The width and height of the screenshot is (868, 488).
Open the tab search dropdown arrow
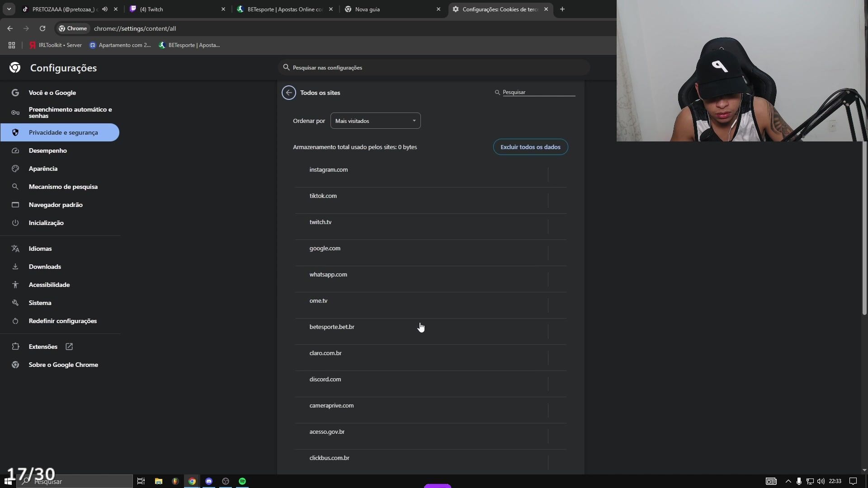pos(9,9)
